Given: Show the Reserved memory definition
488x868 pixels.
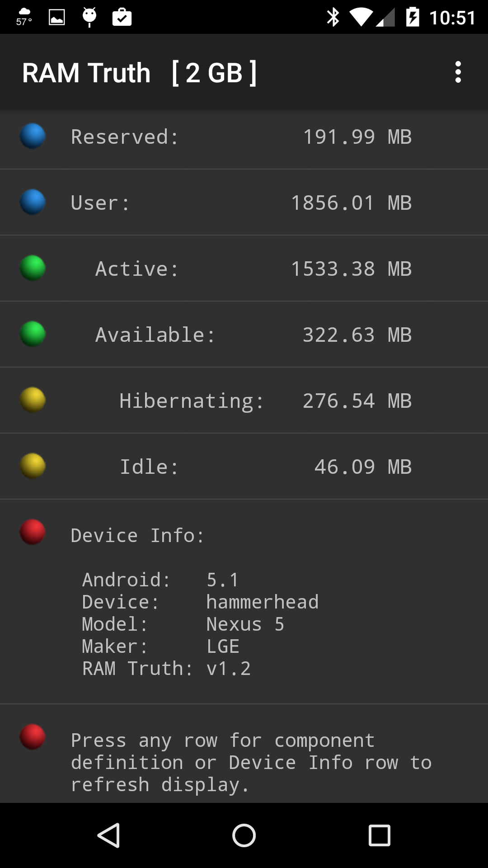Looking at the screenshot, I should point(125,137).
